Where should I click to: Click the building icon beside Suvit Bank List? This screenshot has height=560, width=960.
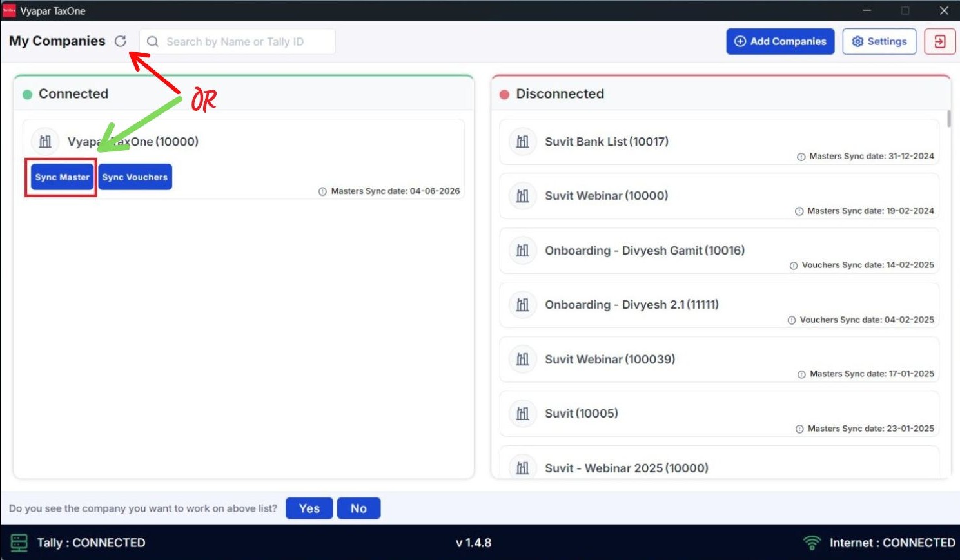523,141
